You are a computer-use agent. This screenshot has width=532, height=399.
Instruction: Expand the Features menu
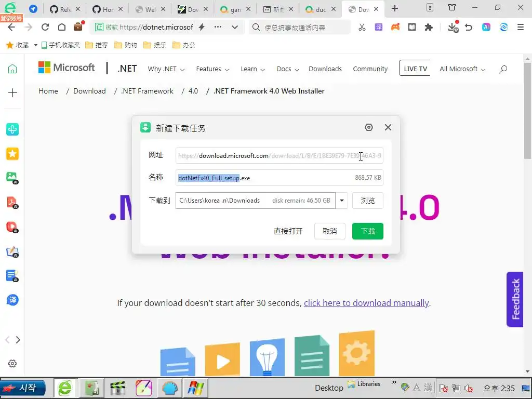(212, 69)
